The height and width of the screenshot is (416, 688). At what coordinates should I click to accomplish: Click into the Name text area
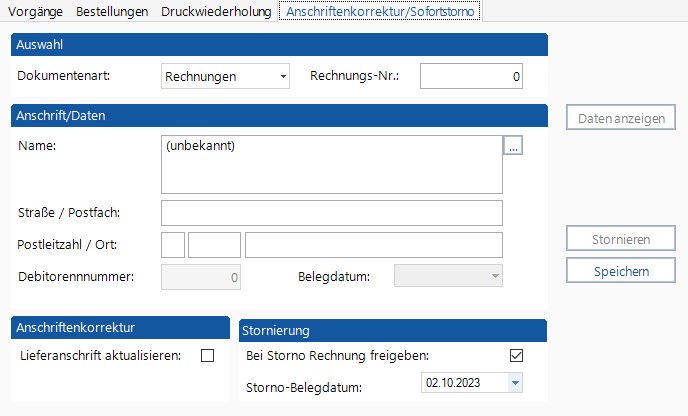click(x=331, y=164)
